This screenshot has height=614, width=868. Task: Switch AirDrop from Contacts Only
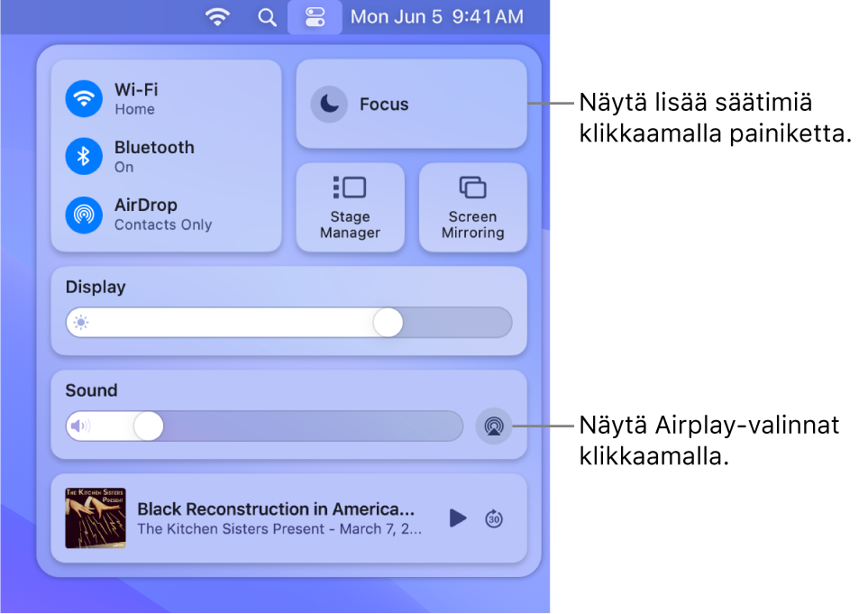click(83, 215)
